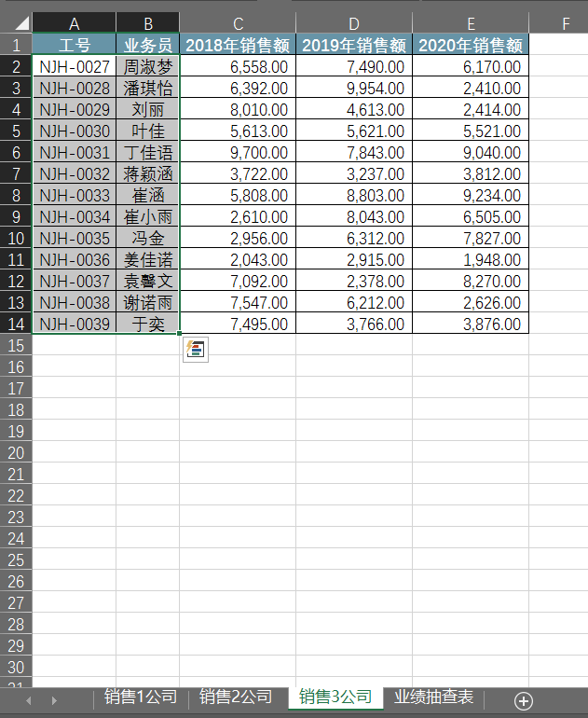Open the 业绩抽查表 sheet tab
The image size is (588, 718).
(434, 697)
